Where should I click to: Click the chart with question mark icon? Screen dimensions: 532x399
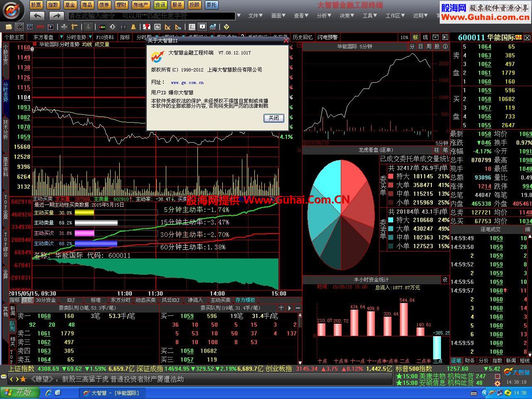click(x=147, y=27)
